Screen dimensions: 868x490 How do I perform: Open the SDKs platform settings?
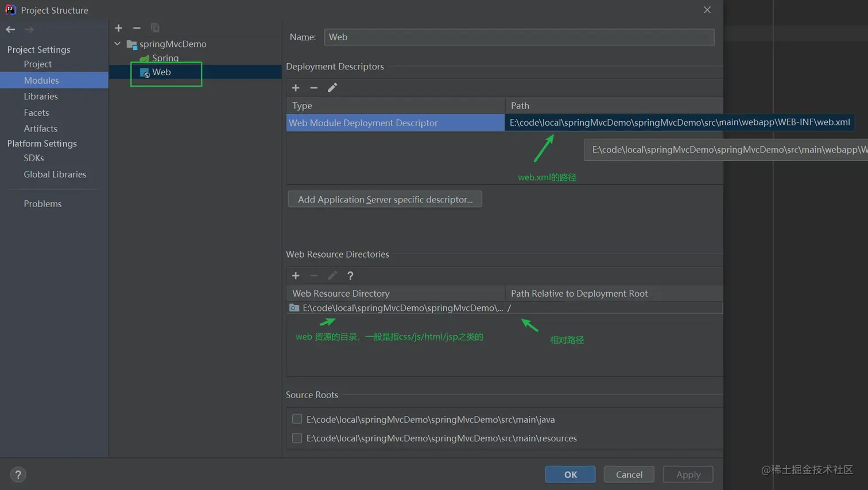[x=34, y=158]
